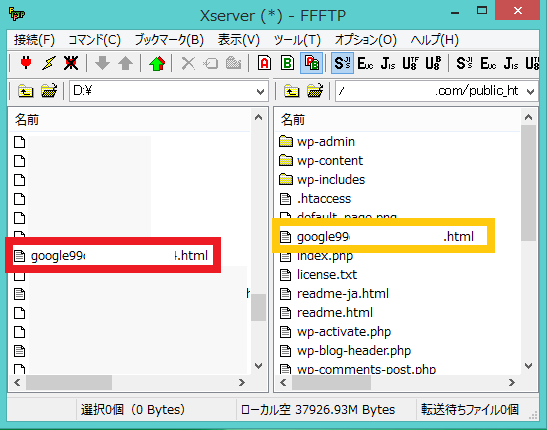Viewport: 547px width, 430px height.
Task: Click the green-red Mirror Upload icon
Action: click(x=157, y=63)
